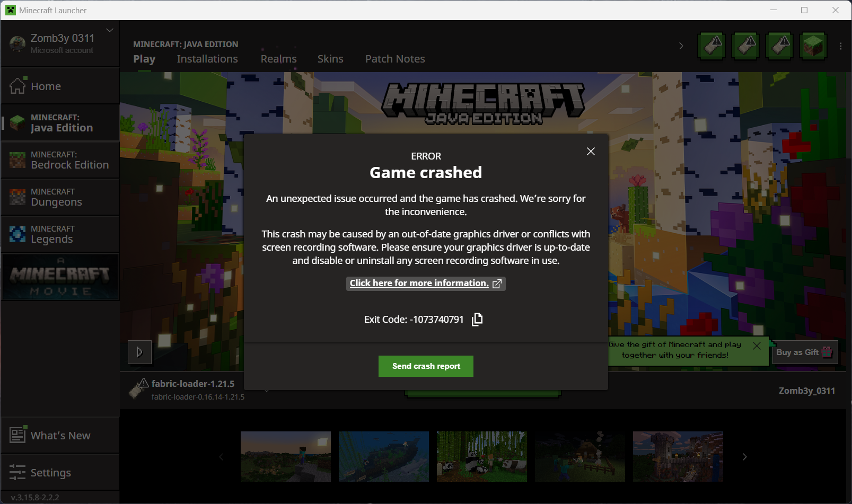
Task: Click the Exit Code -1073740791 text
Action: pos(414,320)
